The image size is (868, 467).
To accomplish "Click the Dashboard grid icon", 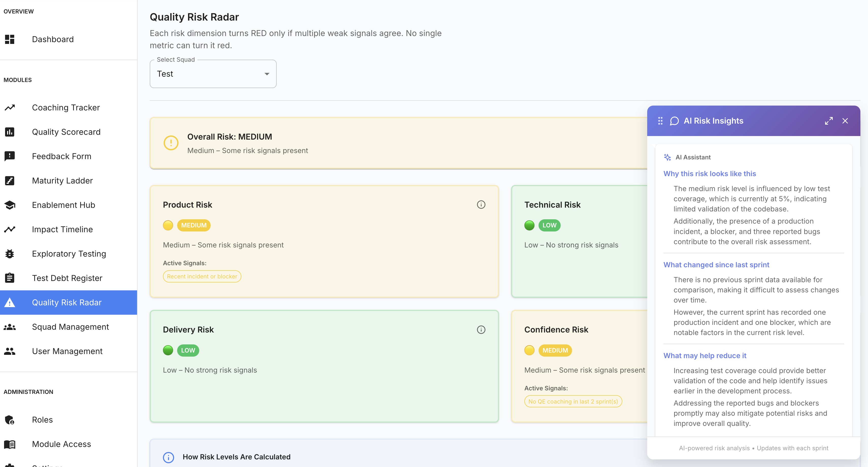I will [x=10, y=39].
